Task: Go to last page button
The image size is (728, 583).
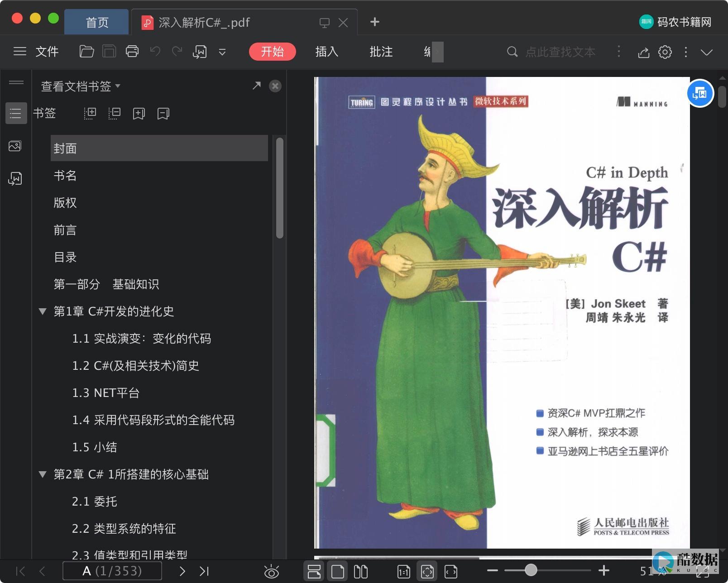Action: [204, 571]
